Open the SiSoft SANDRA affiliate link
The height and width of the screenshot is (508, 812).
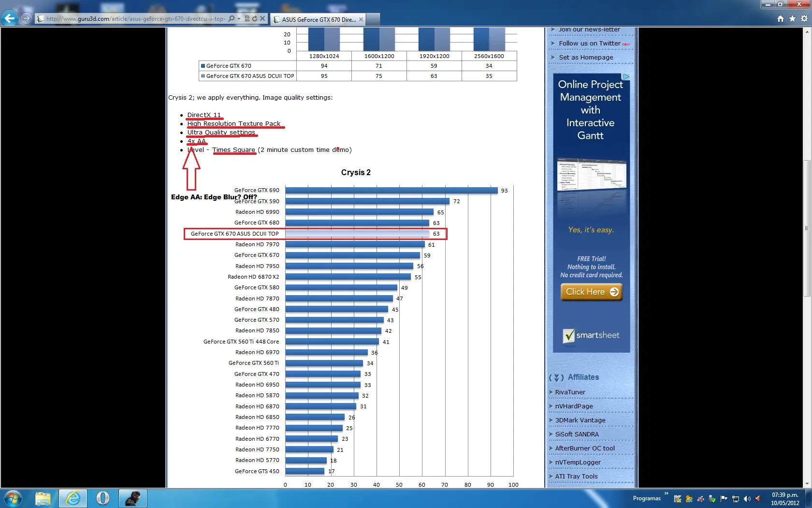[x=577, y=434]
